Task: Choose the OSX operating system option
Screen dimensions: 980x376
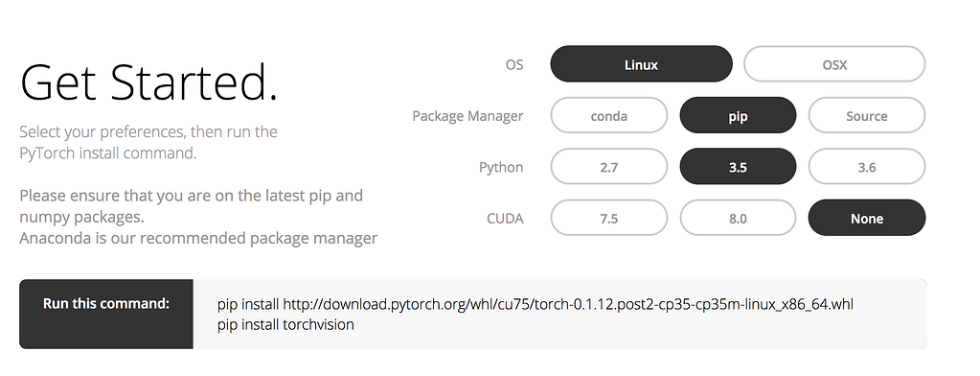Action: pos(834,64)
